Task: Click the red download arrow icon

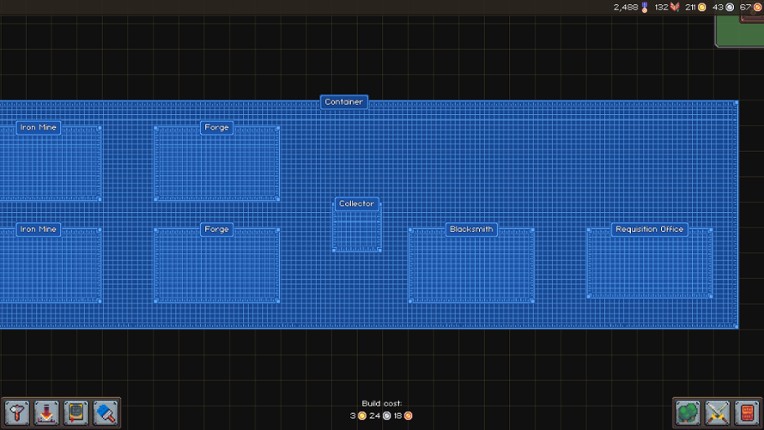Action: click(46, 412)
